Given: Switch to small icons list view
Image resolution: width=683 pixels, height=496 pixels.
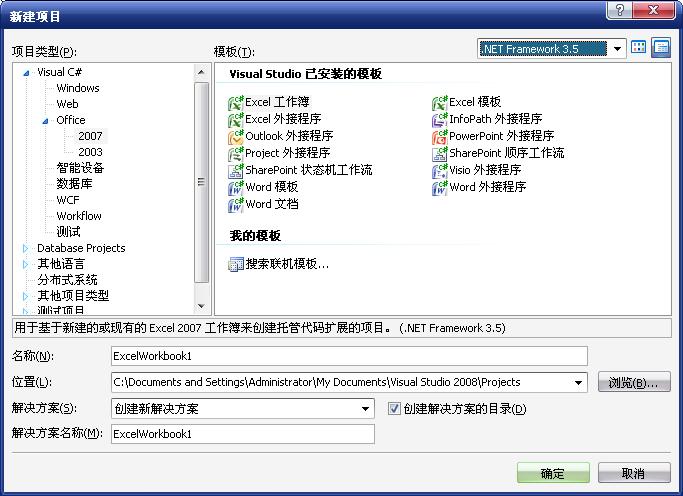Looking at the screenshot, I should 661,47.
